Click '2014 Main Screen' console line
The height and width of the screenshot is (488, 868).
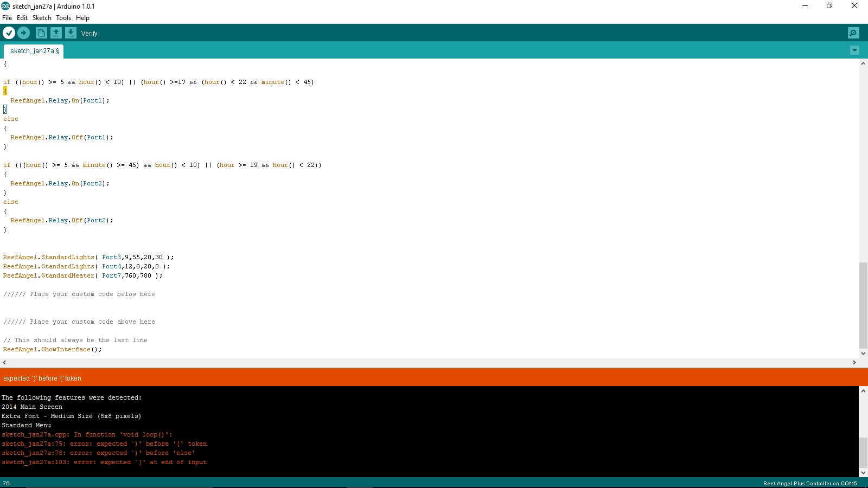coord(32,407)
